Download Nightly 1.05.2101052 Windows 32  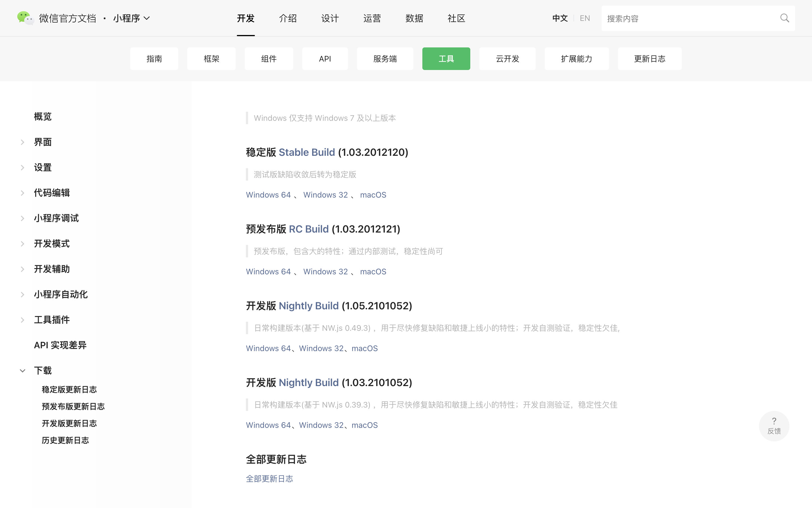click(321, 349)
